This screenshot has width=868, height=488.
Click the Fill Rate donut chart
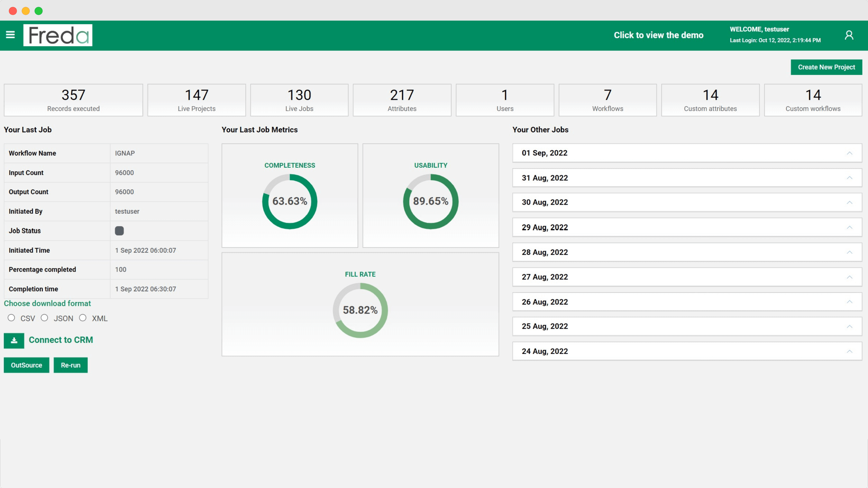click(360, 310)
